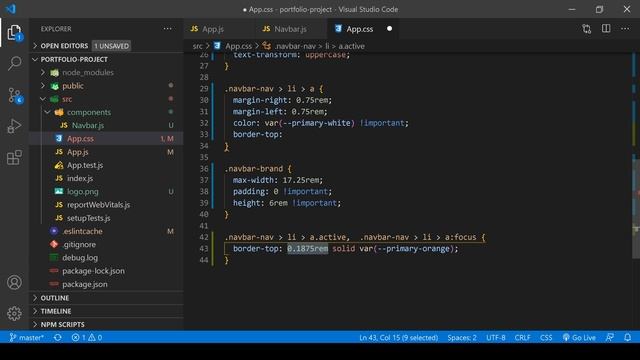This screenshot has height=360, width=640.
Task: Select the App.css tab
Action: point(359,29)
